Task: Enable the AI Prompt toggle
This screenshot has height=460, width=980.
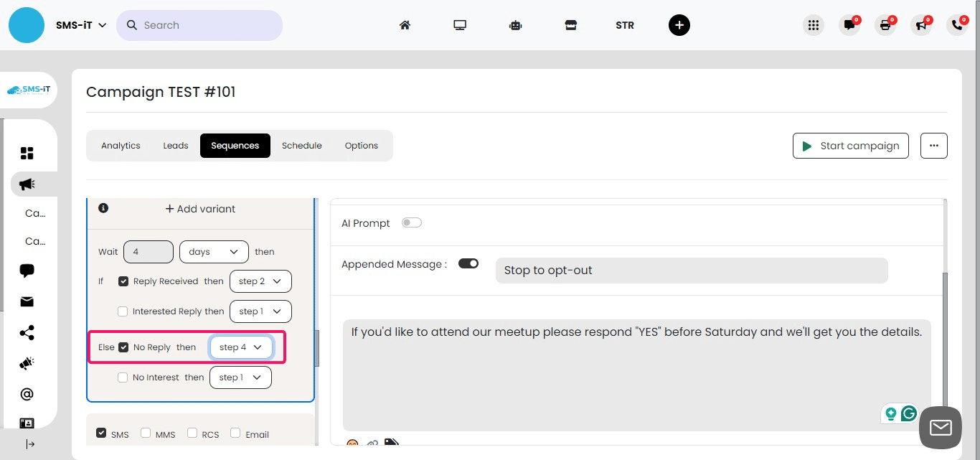Action: (x=412, y=222)
